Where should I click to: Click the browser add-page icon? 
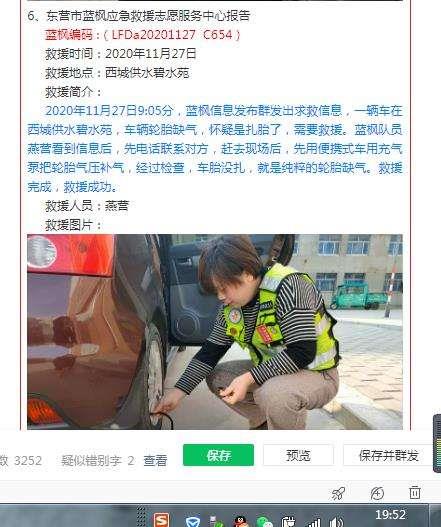point(377,493)
